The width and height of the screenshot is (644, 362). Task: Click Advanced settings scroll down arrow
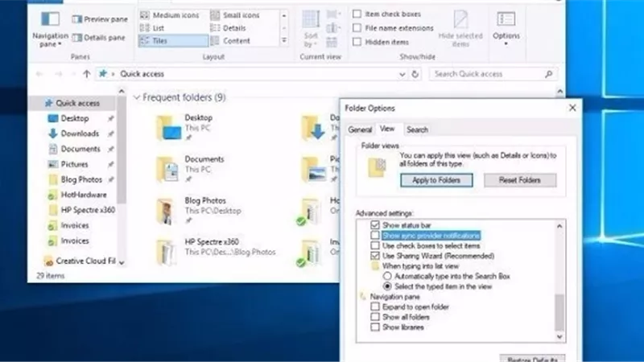(559, 336)
